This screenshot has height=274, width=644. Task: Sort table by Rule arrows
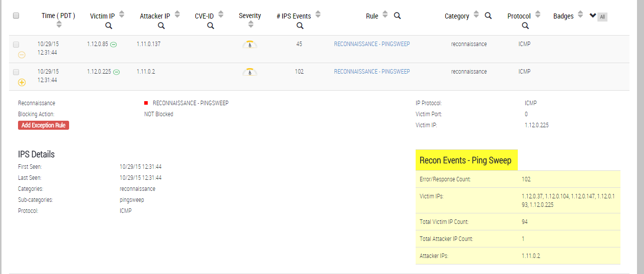(385, 15)
